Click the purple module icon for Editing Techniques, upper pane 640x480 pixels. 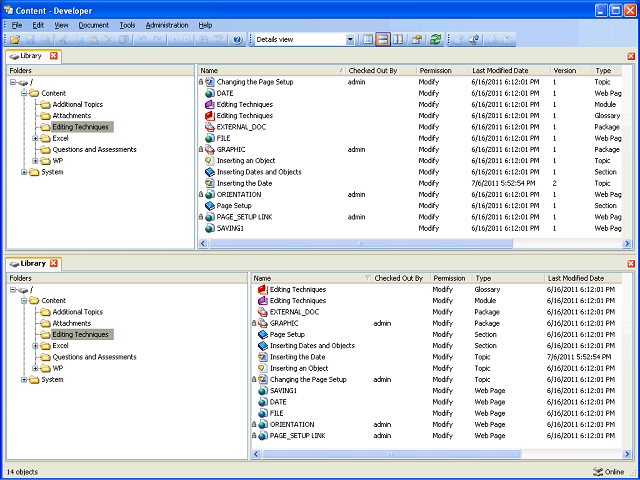point(210,104)
